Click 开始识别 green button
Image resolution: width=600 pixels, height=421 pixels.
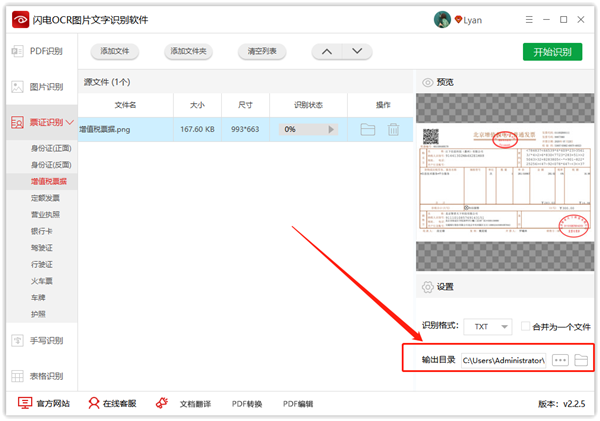(552, 52)
